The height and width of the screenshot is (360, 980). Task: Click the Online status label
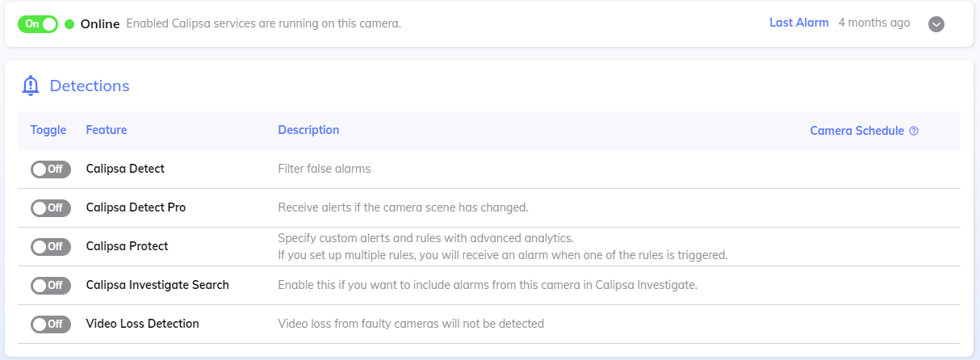(x=100, y=24)
